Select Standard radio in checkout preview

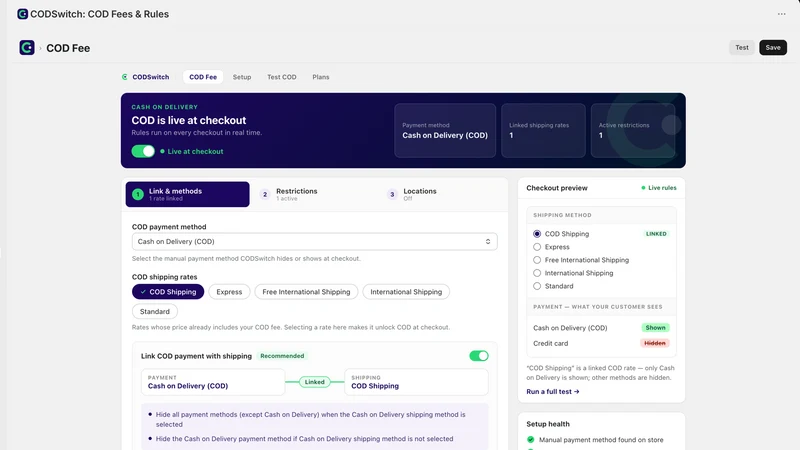tap(537, 286)
